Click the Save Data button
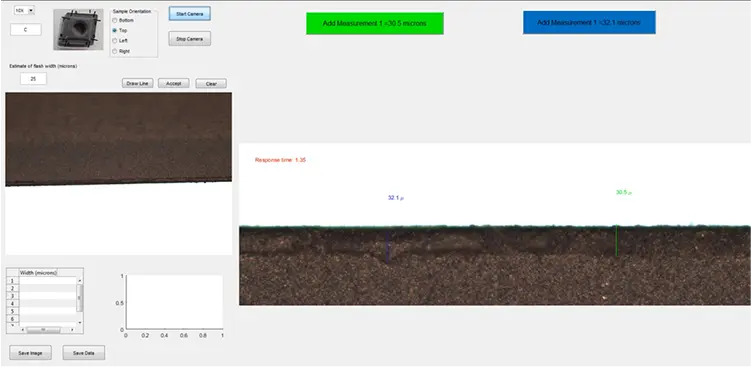Image resolution: width=751 pixels, height=367 pixels. pos(84,353)
